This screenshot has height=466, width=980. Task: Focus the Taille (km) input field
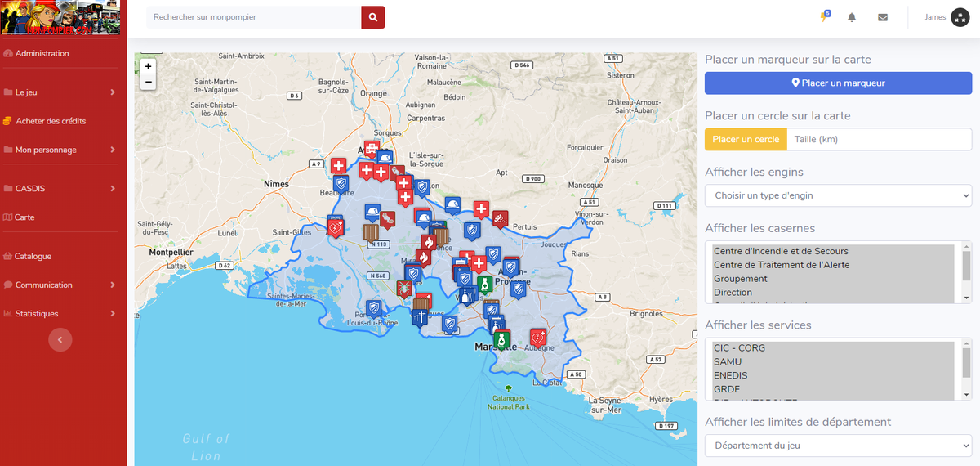click(879, 139)
